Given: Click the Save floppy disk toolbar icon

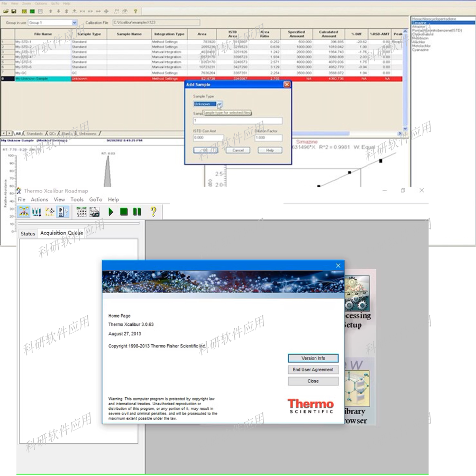Looking at the screenshot, I should [x=14, y=11].
